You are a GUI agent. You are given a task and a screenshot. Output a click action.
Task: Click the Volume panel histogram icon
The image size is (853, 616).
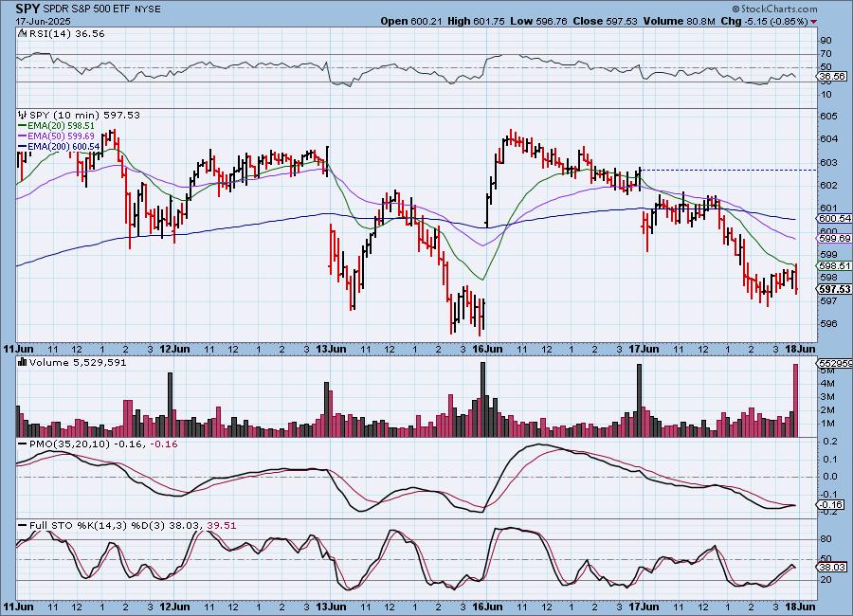[x=23, y=362]
